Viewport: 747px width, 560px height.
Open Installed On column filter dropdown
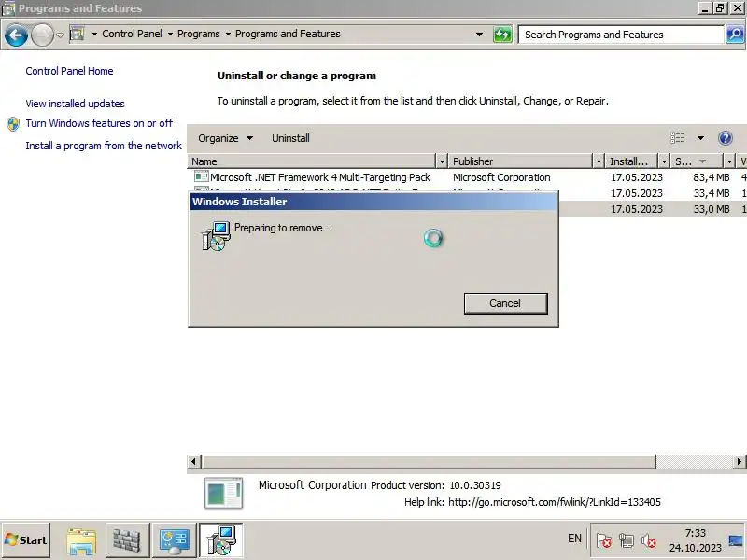pos(664,161)
